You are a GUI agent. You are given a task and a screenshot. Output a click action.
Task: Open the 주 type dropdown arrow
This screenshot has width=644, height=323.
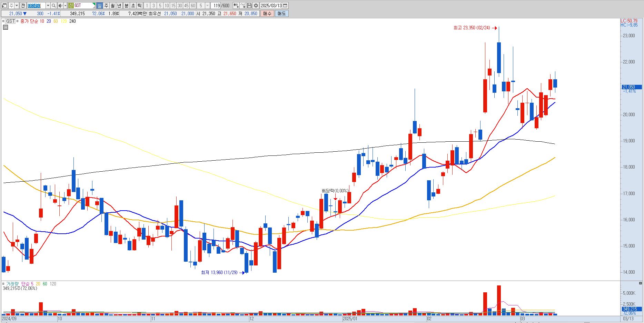[17, 6]
